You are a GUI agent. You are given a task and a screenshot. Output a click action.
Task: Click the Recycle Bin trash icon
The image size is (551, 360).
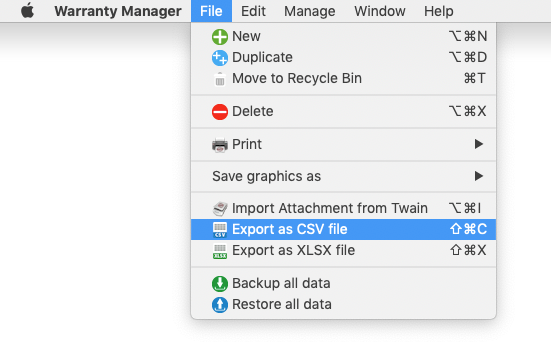coord(220,79)
